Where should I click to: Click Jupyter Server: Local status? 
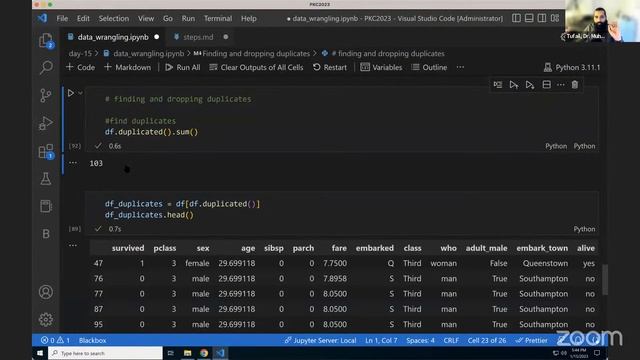(320, 340)
